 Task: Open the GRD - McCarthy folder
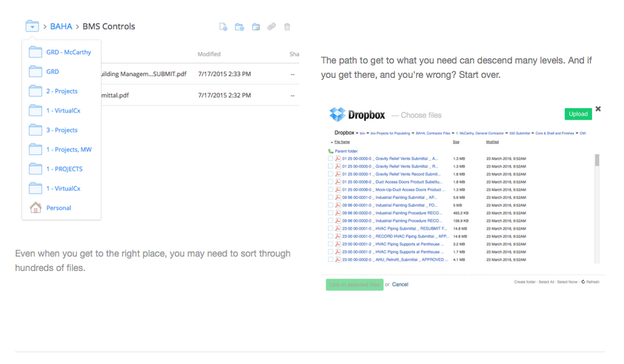(x=69, y=52)
